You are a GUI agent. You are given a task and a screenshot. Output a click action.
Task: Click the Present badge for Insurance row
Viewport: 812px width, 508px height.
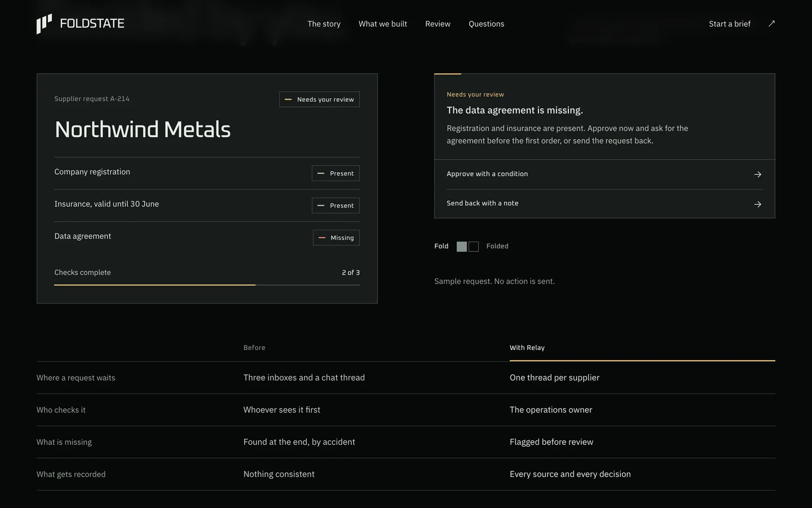[x=336, y=205]
